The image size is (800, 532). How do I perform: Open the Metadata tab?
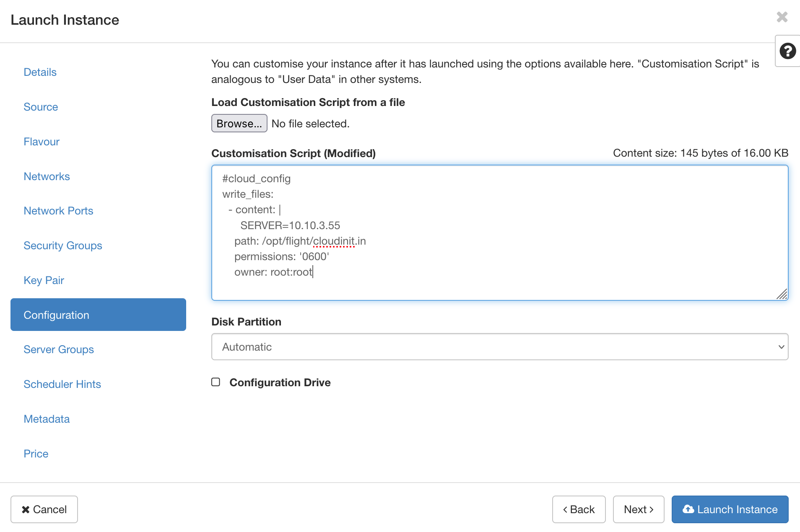[47, 419]
